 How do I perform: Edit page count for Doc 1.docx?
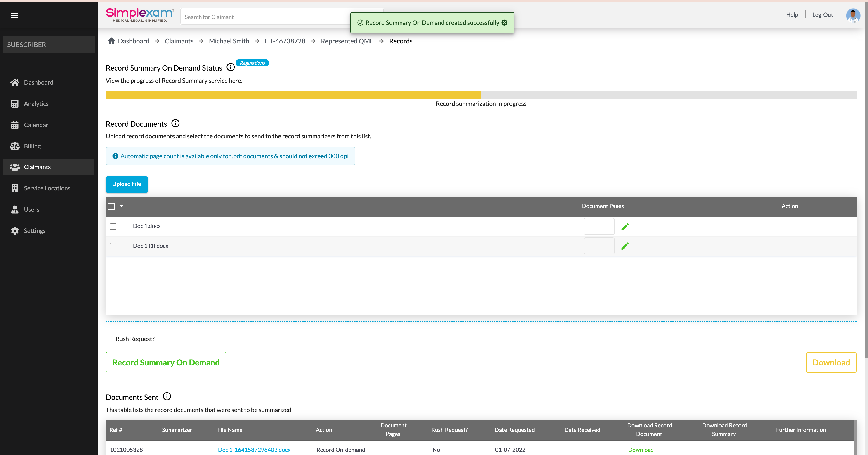(625, 227)
